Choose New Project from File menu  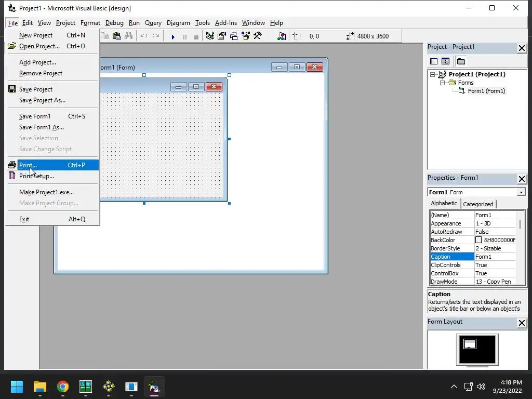52,35
